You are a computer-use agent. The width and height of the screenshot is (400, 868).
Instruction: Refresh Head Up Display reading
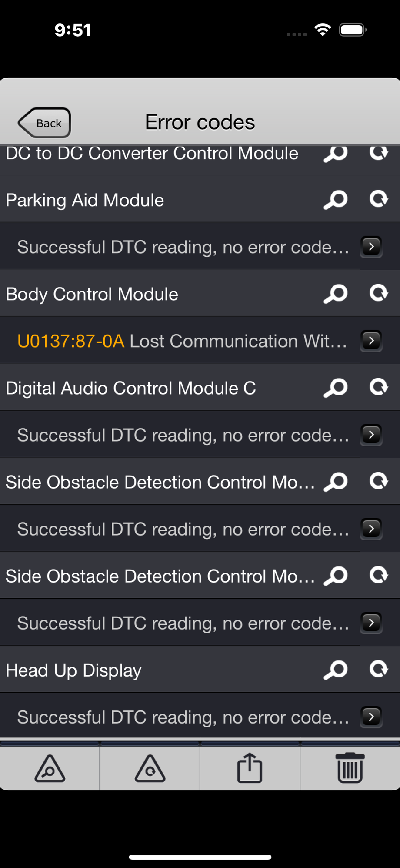(379, 669)
